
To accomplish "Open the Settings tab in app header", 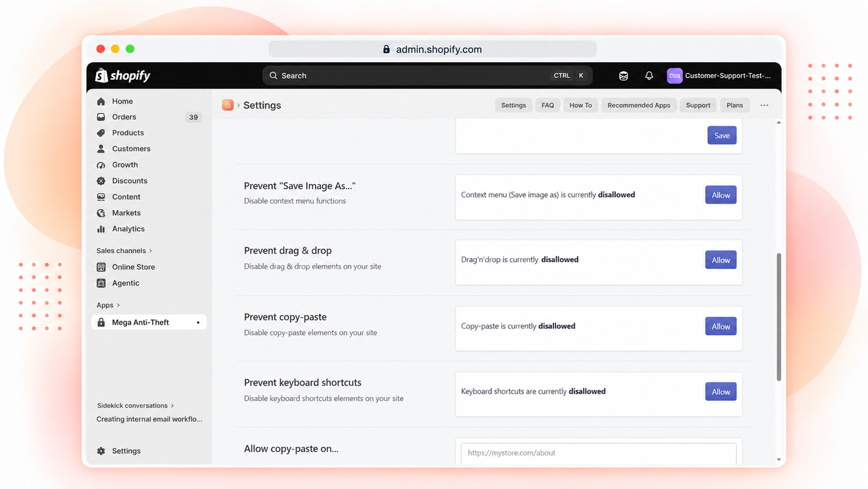I will [513, 105].
